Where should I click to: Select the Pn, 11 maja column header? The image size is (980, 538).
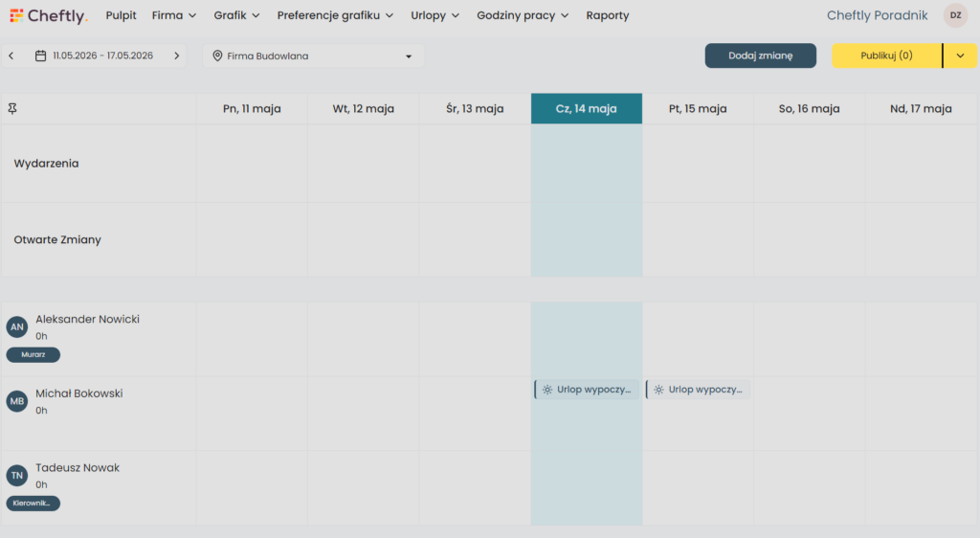[x=252, y=109]
